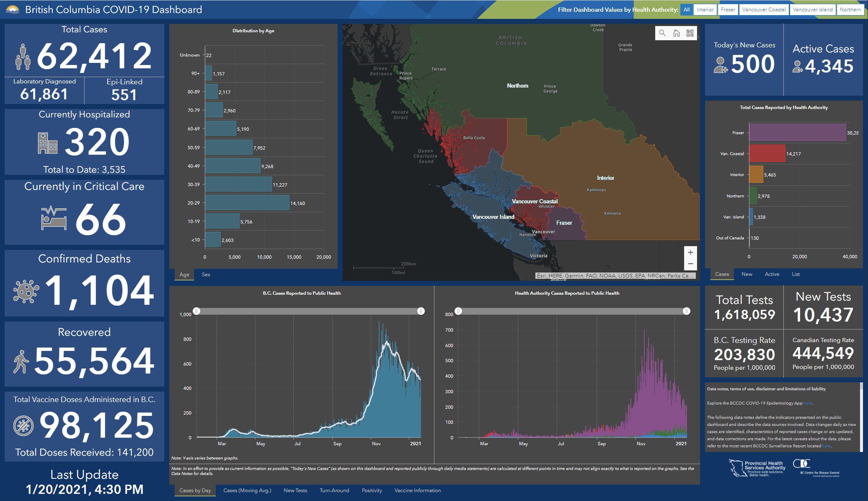Select the New tab under health authority chart

747,274
